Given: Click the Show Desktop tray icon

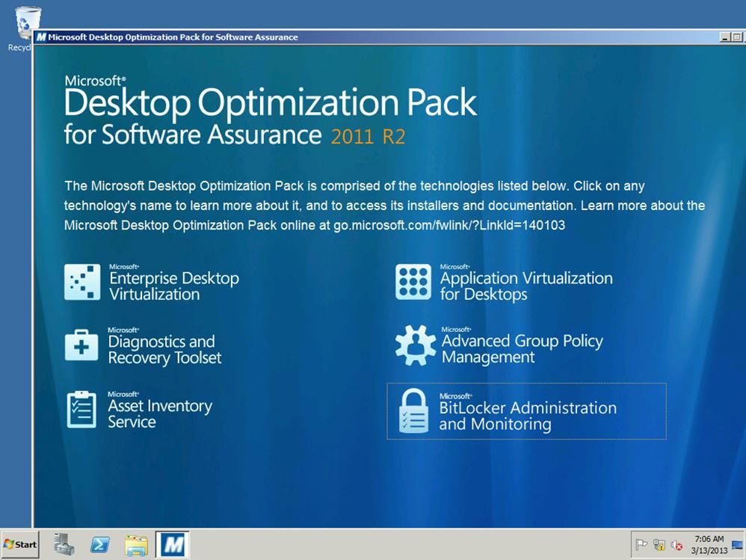Looking at the screenshot, I should (738, 544).
